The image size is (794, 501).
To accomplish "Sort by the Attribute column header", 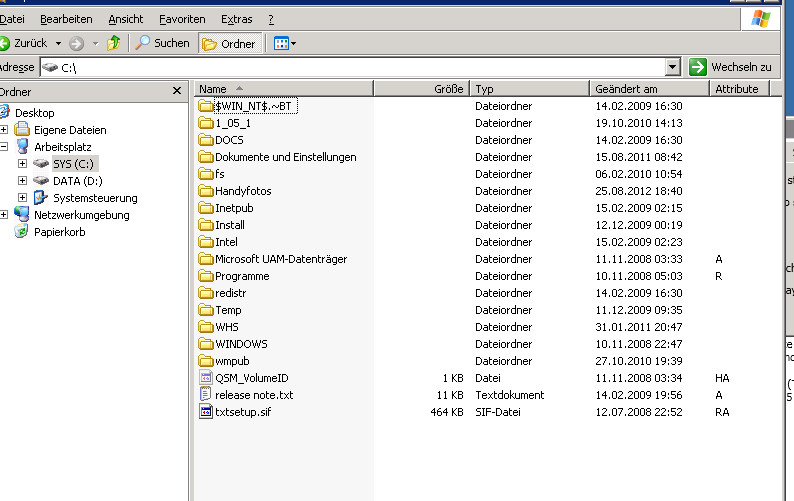I will [739, 89].
